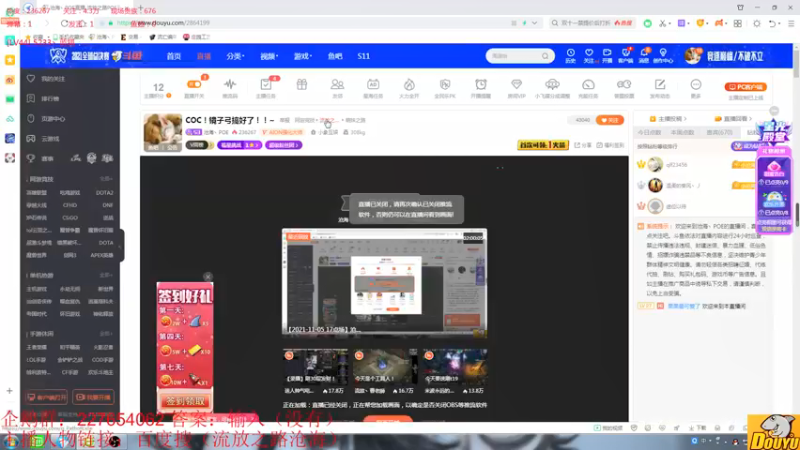The height and width of the screenshot is (450, 800).
Task: Select DOTA2 in the sidebar game list
Action: tap(105, 193)
